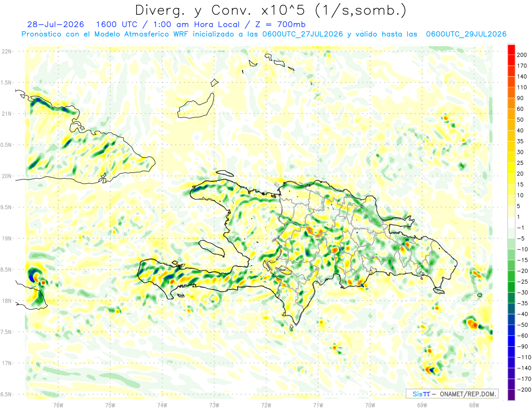Click the "17N" latitude label
Screen dimensions: 532x411
click(6, 363)
